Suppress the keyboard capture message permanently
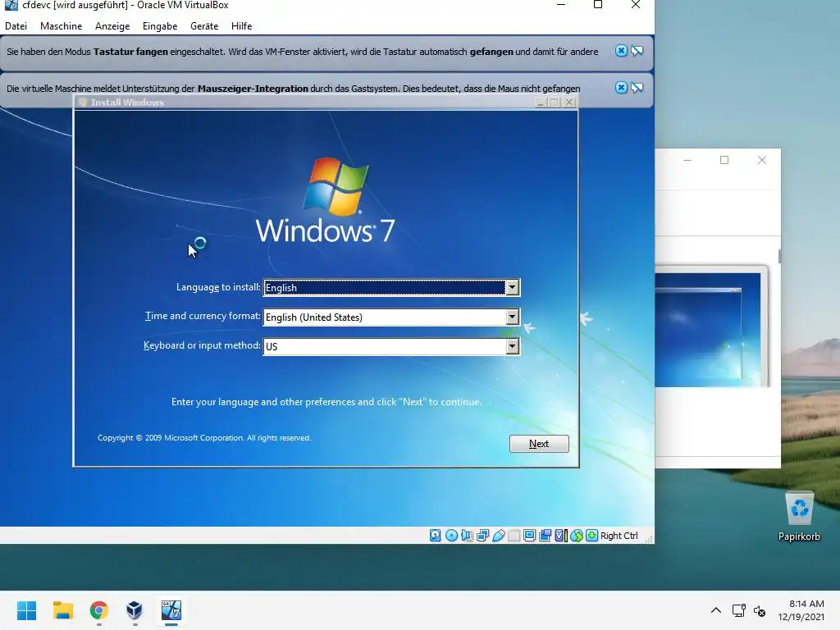This screenshot has width=840, height=630. pos(637,51)
